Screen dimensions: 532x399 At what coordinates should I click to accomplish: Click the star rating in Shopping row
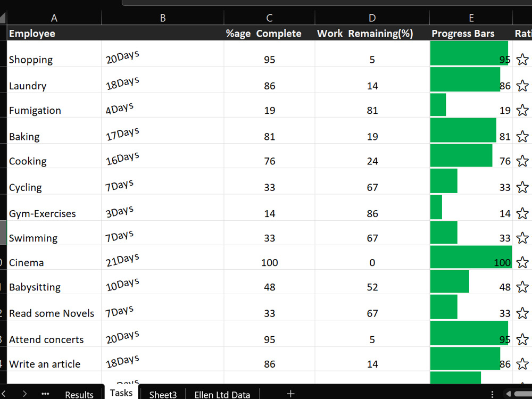522,60
